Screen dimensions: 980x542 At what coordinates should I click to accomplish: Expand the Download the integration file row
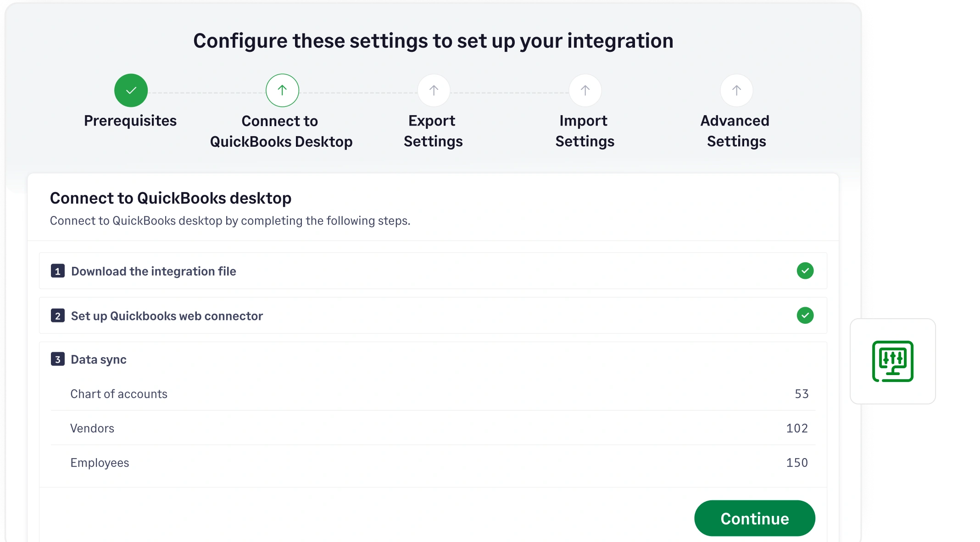click(x=433, y=271)
